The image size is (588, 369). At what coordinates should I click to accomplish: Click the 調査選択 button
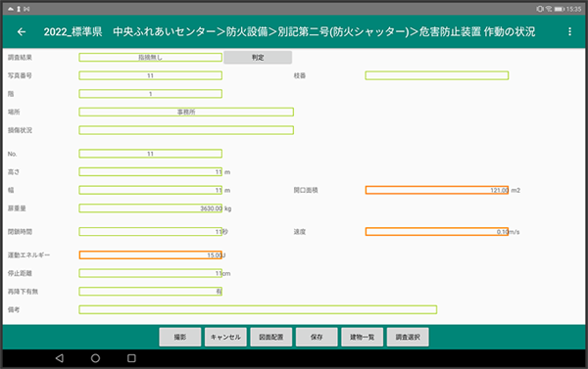click(408, 337)
